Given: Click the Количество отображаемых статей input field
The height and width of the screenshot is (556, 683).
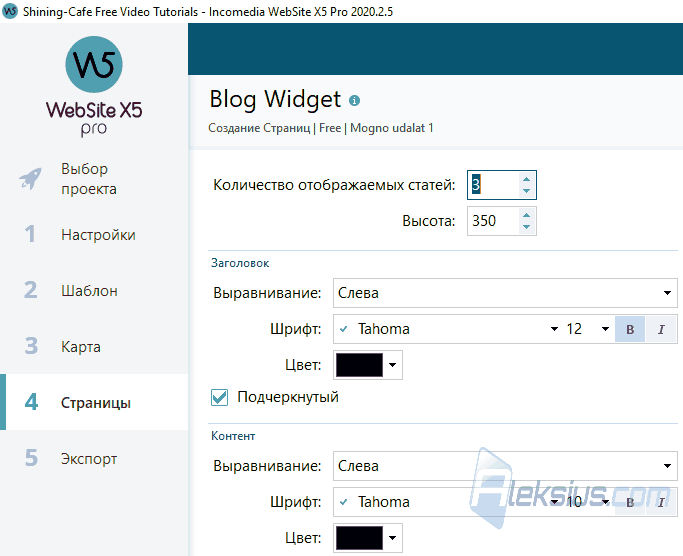Looking at the screenshot, I should pos(494,185).
